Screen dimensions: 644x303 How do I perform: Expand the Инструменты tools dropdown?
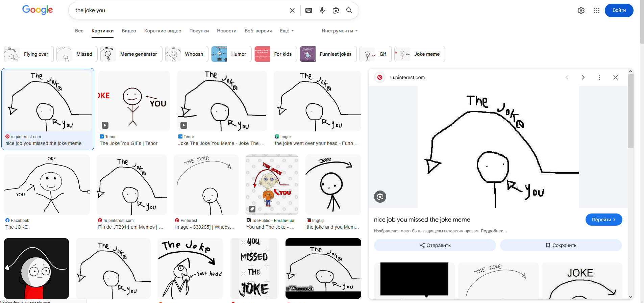click(x=340, y=31)
